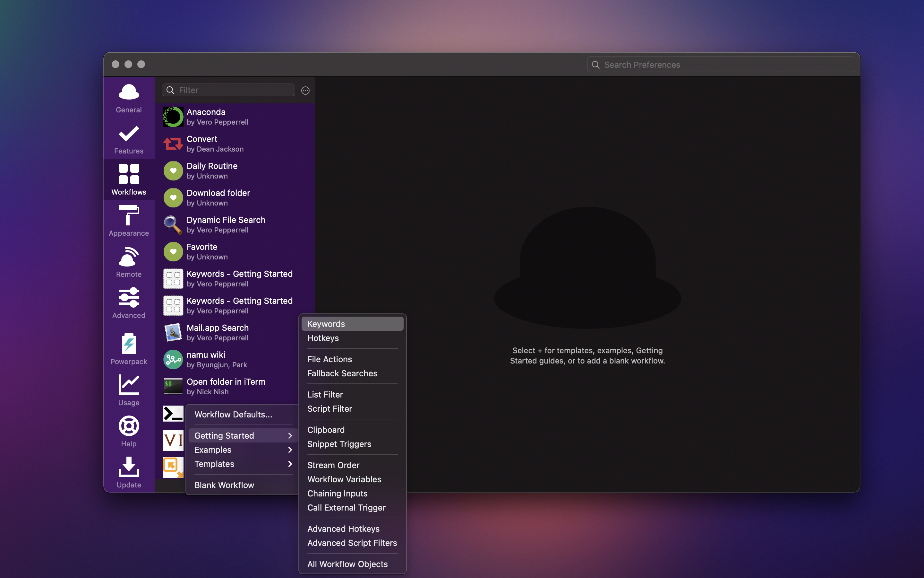This screenshot has width=924, height=578.
Task: Open the Stream Order guide
Action: [352, 465]
